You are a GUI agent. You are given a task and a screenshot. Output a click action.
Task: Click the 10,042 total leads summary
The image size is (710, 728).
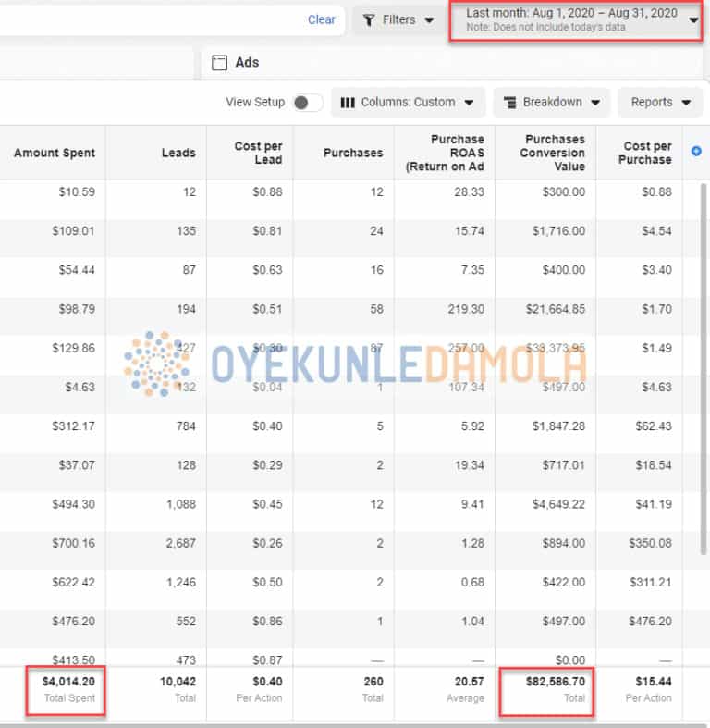pyautogui.click(x=177, y=682)
